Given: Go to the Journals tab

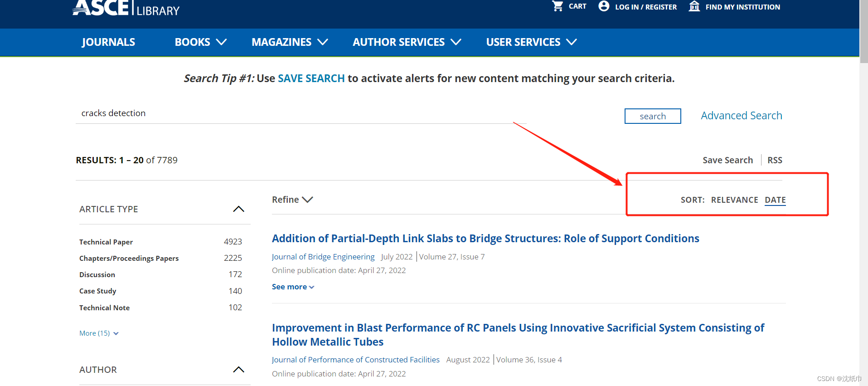Looking at the screenshot, I should click(x=108, y=42).
